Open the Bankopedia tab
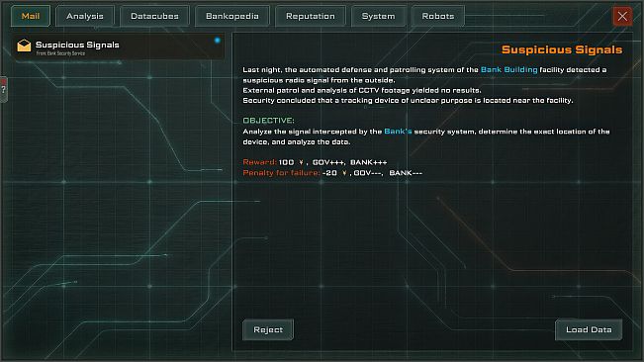This screenshot has height=362, width=644. [x=232, y=16]
